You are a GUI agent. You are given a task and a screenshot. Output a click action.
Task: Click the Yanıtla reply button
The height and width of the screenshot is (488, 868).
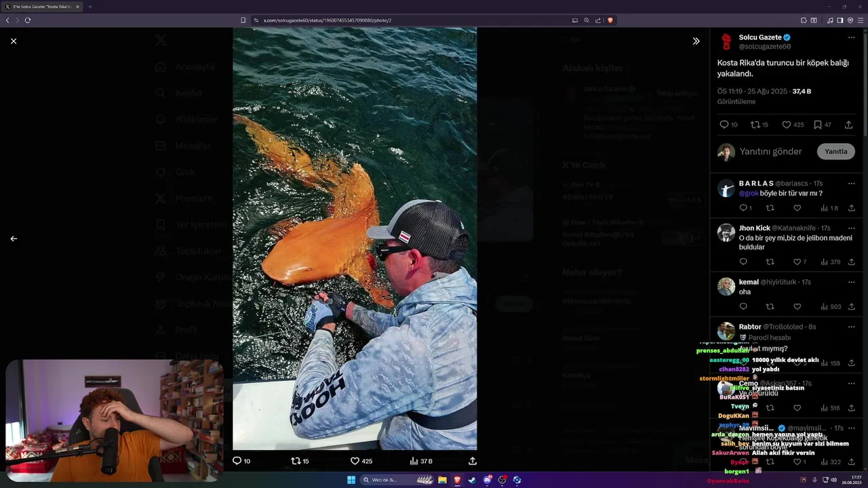[x=835, y=151]
